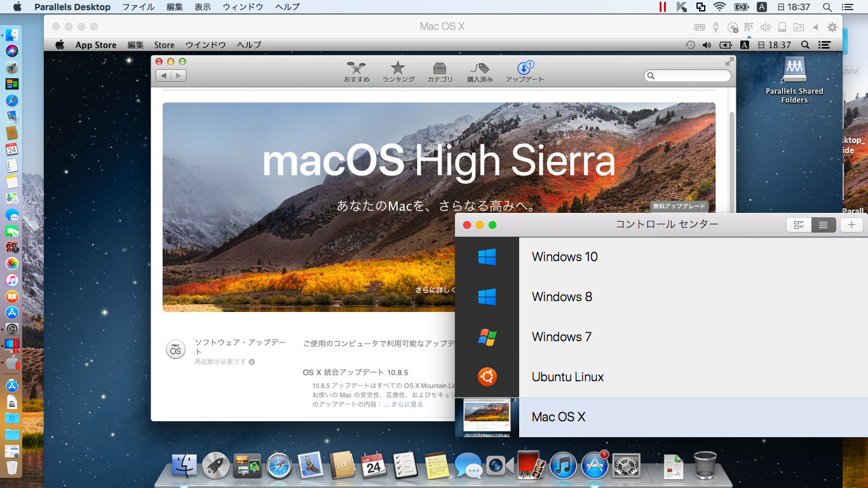This screenshot has width=868, height=488.
Task: Open the Parallels Desktop menu
Action: point(72,7)
